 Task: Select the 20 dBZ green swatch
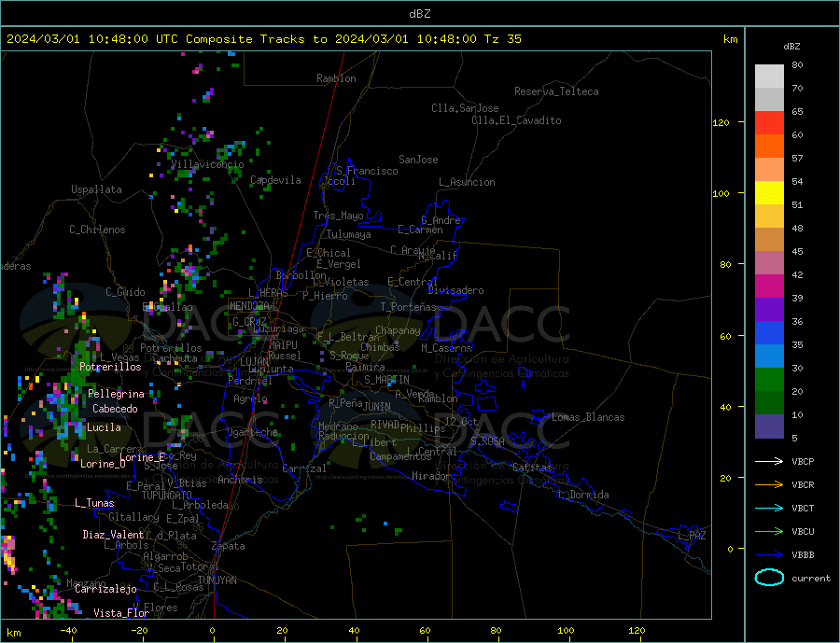[x=769, y=380]
